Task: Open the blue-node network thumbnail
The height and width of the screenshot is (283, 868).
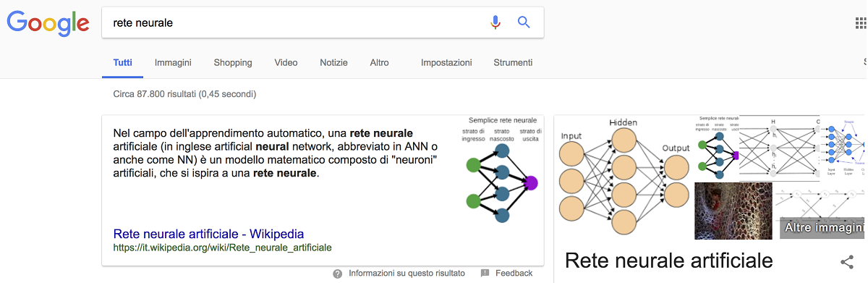Action: [x=843, y=148]
